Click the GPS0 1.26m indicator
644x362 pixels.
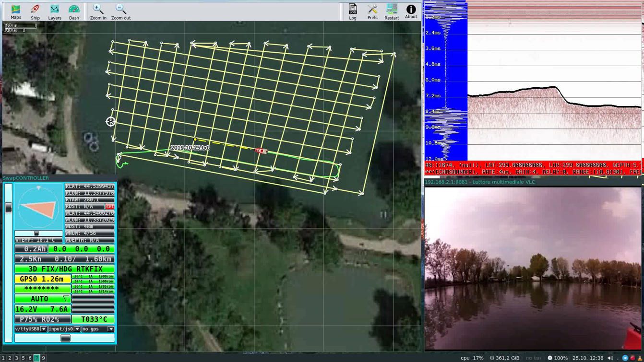point(42,279)
